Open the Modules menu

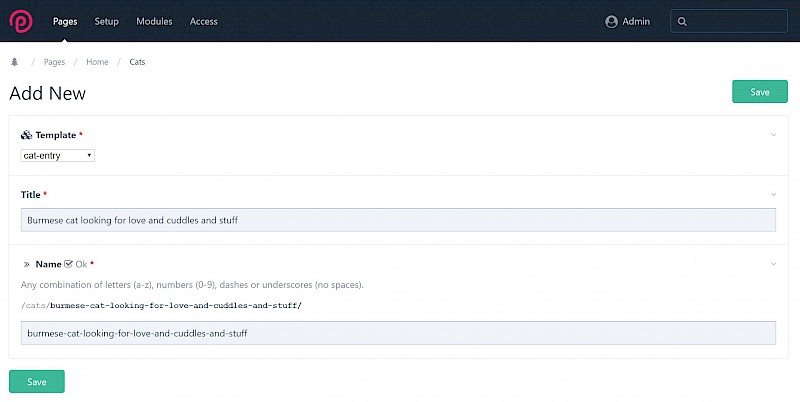pos(153,21)
